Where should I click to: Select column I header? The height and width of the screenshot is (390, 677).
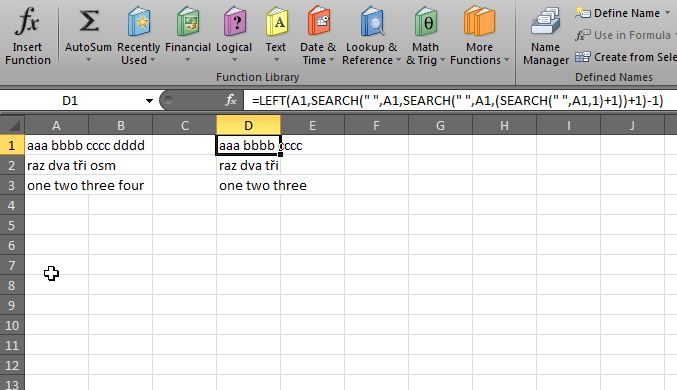click(568, 125)
